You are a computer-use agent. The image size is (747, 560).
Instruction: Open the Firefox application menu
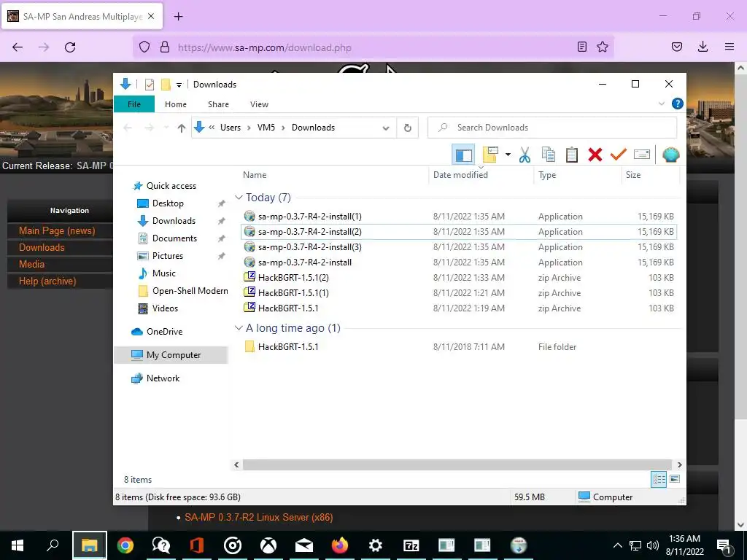(729, 47)
